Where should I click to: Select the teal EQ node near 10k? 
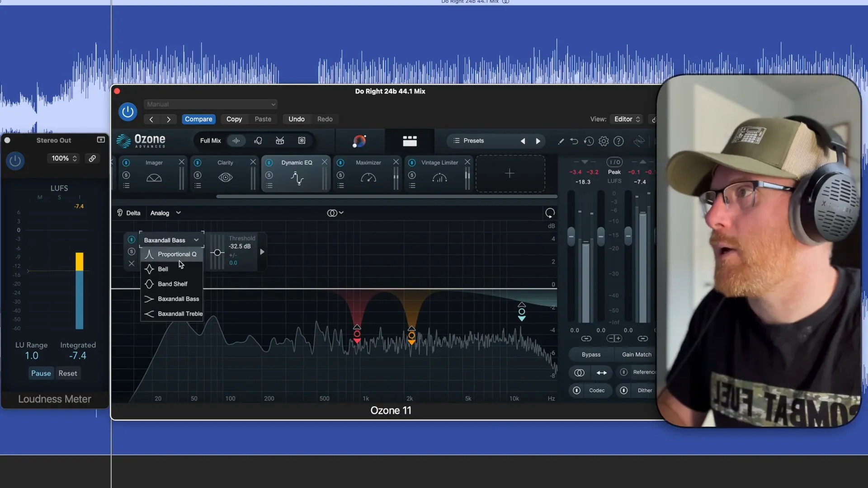[x=522, y=312]
